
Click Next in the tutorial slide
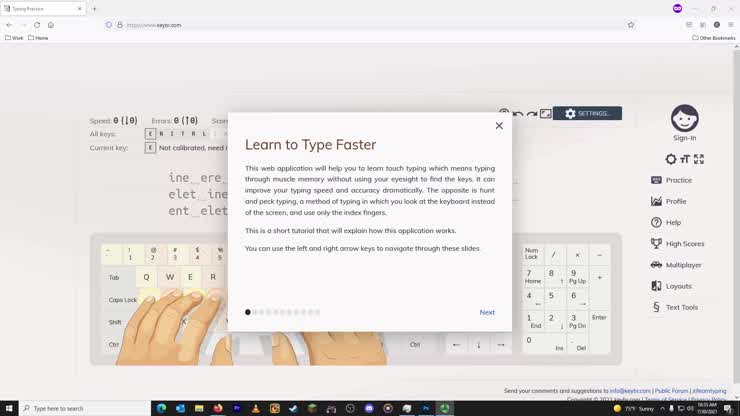(x=487, y=312)
